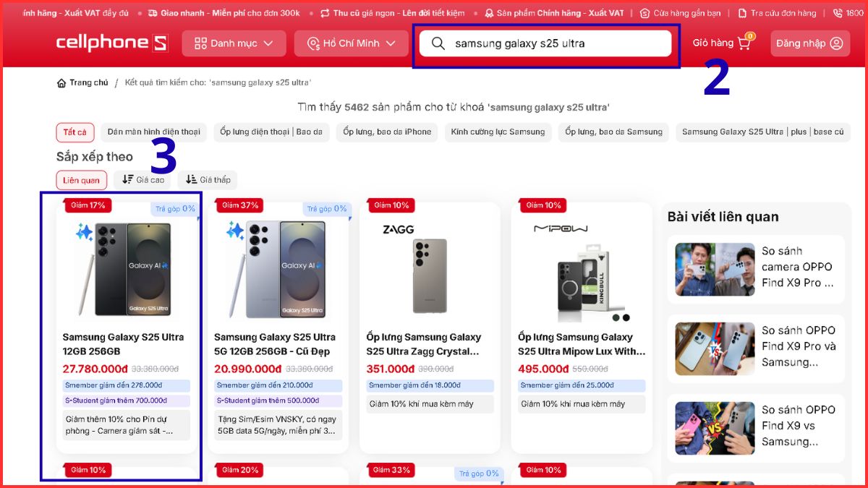Open the So sánh camera OPPO Find X9 Pro article

click(x=755, y=269)
